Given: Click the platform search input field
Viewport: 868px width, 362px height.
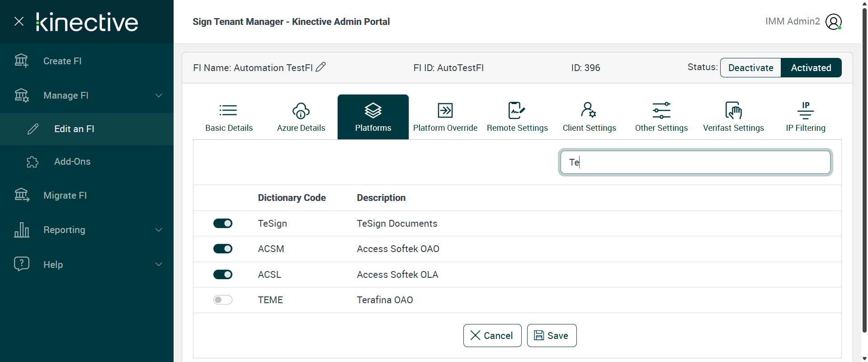Looking at the screenshot, I should coord(695,162).
